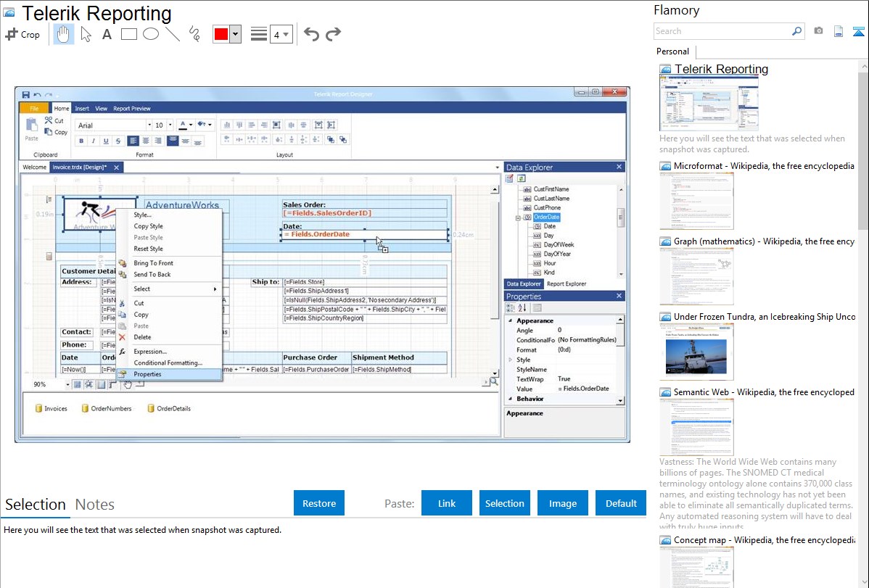Select the Crop tool in Flamory toolbar
The image size is (869, 588).
coord(22,34)
